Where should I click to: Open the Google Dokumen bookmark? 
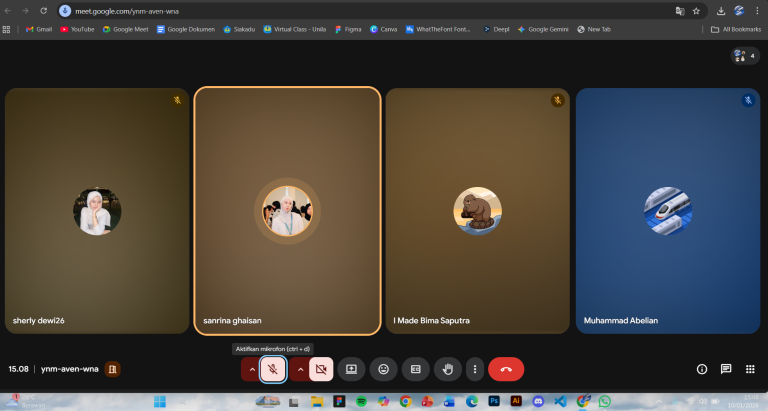184,30
